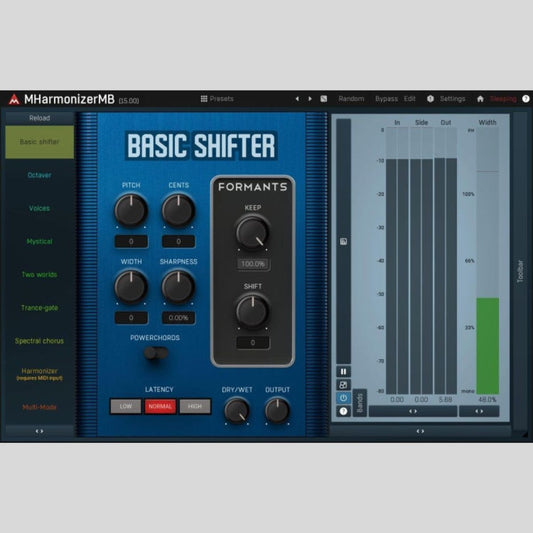Image resolution: width=533 pixels, height=533 pixels.
Task: Click the Width knob
Action: [131, 287]
